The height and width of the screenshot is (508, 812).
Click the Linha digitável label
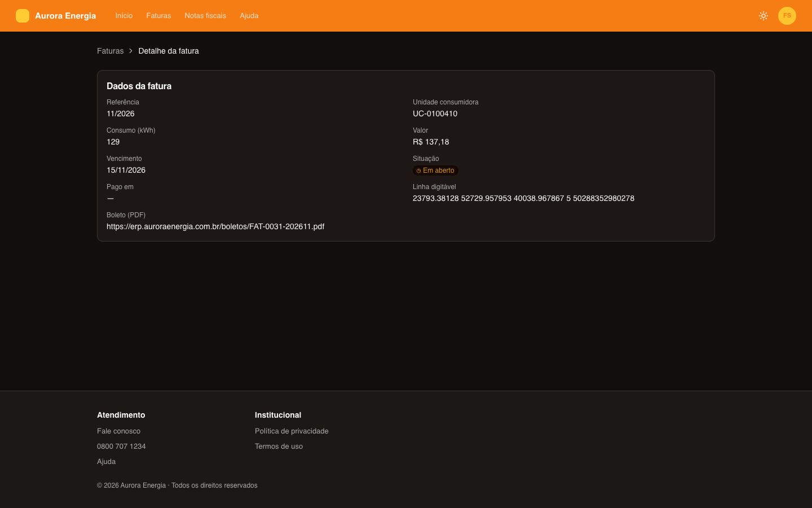(x=434, y=187)
